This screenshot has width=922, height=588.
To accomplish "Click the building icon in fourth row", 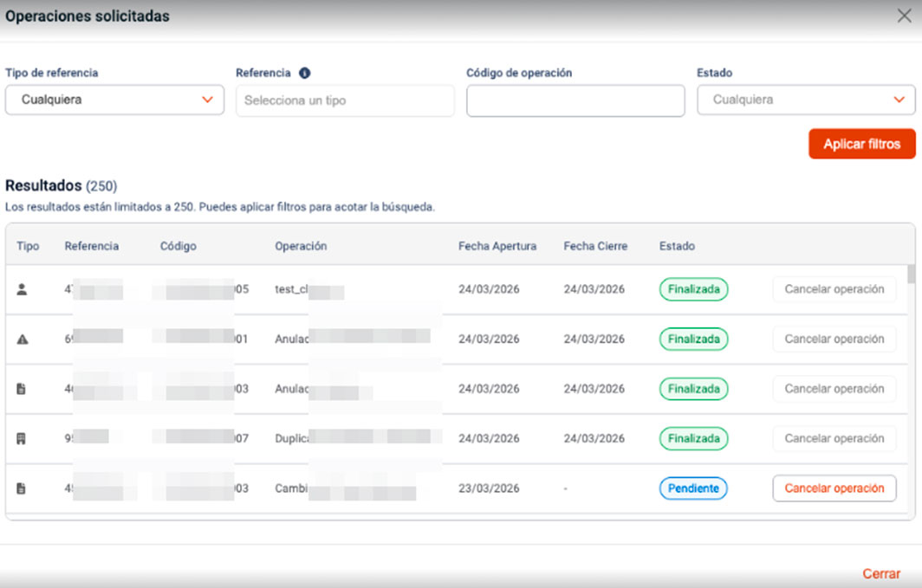I will point(22,439).
